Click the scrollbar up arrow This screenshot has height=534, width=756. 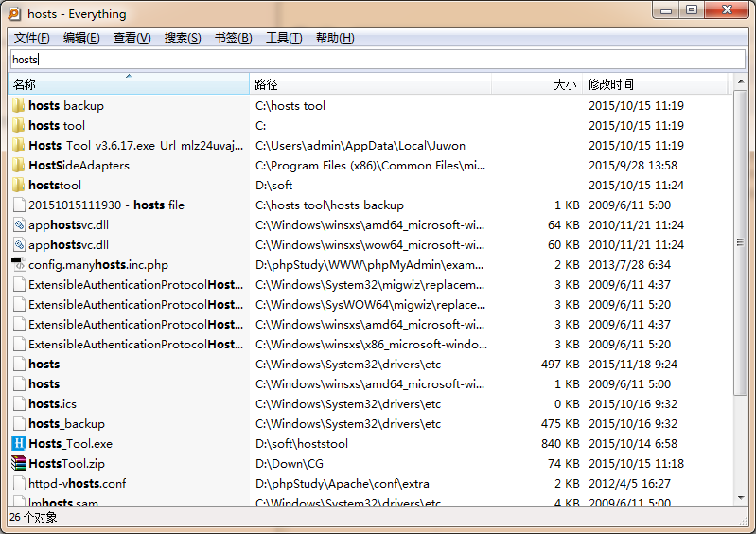(741, 81)
